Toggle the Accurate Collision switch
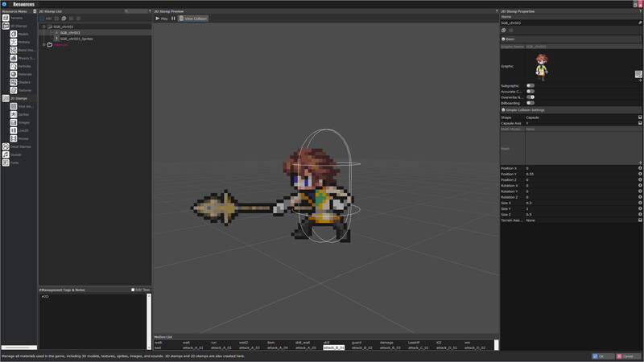The width and height of the screenshot is (644, 362). [530, 92]
